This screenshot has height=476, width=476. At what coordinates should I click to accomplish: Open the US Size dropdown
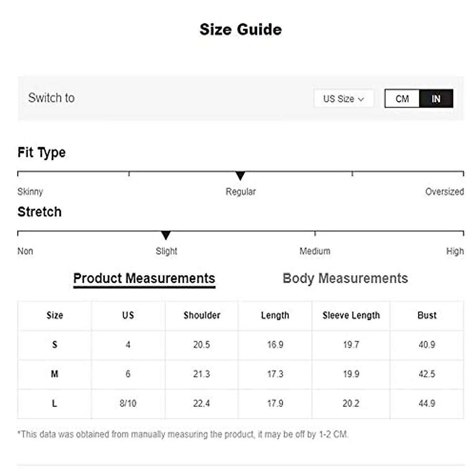point(343,99)
